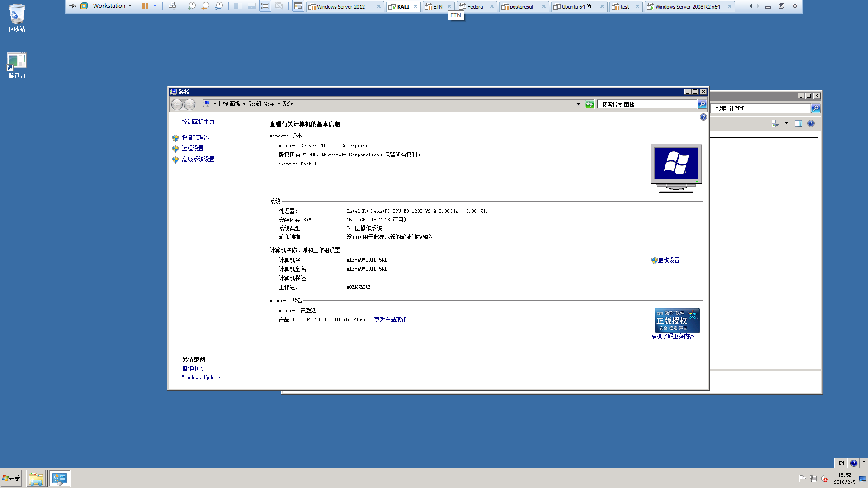This screenshot has width=868, height=488.
Task: Open help in the 系统 window
Action: (703, 117)
